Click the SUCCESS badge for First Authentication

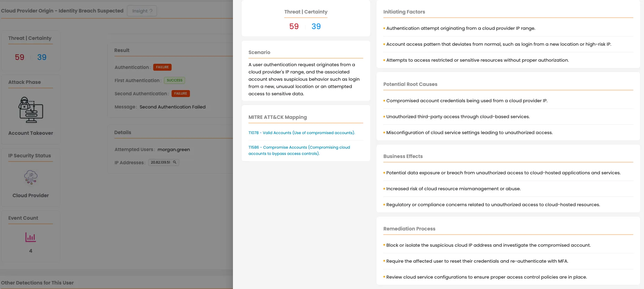click(174, 80)
